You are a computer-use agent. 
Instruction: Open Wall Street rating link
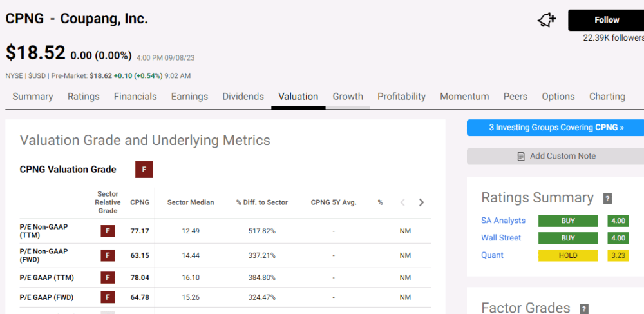[501, 238]
